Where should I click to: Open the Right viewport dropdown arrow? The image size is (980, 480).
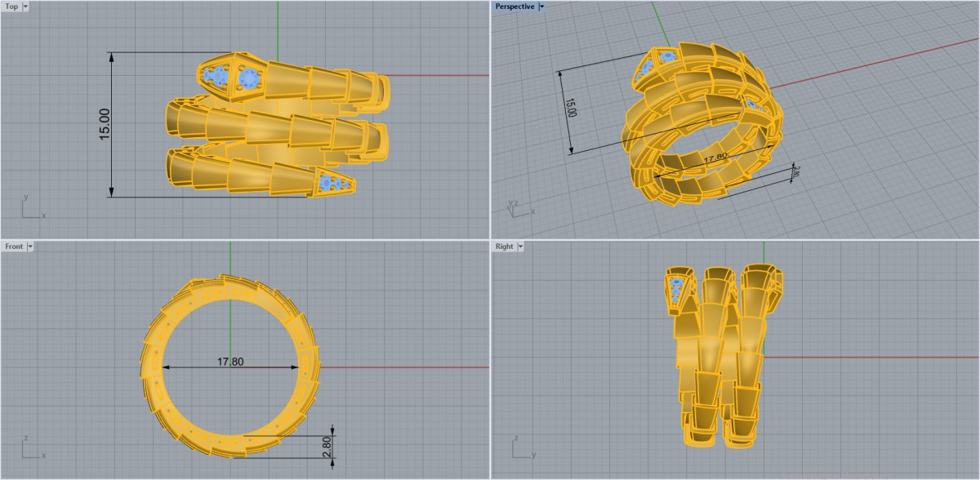pyautogui.click(x=520, y=247)
